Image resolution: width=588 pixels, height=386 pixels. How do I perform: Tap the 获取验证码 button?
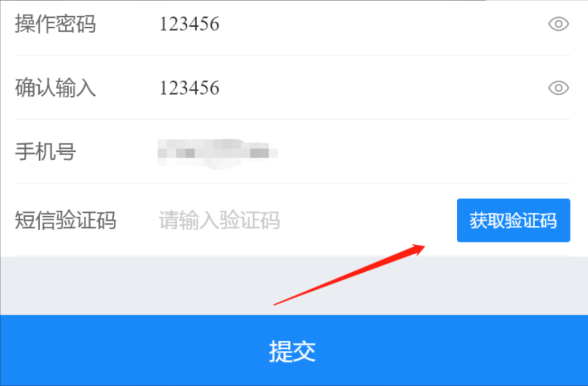(513, 220)
